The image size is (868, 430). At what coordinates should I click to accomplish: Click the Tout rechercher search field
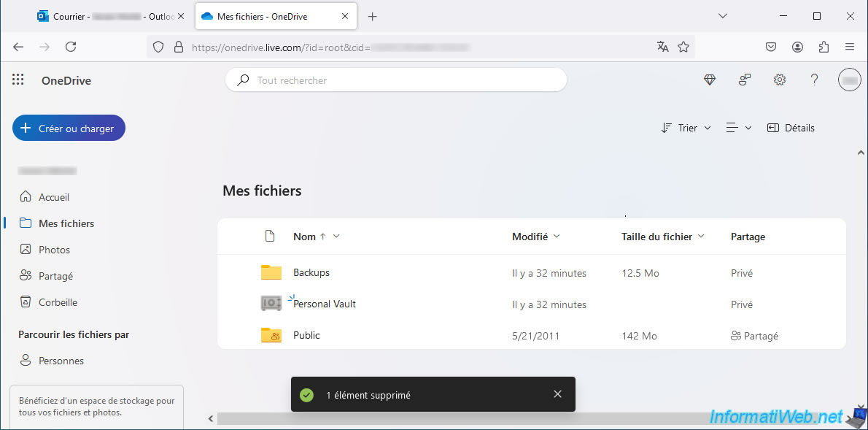[x=396, y=80]
